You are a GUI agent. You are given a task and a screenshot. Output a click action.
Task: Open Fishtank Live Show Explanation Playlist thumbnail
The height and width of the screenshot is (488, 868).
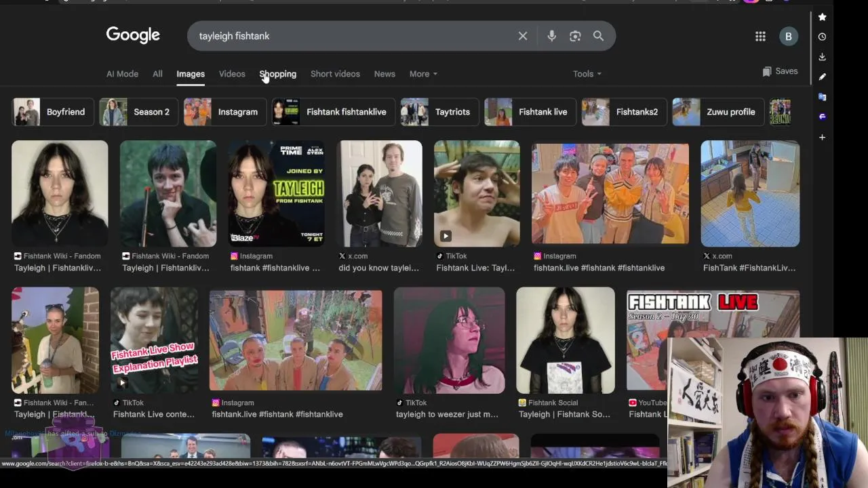click(x=155, y=340)
